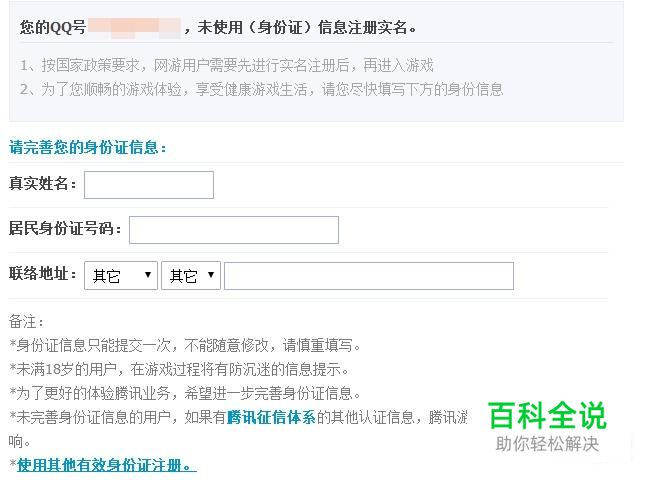Click the 请完善您的身份证信息 heading

coord(87,147)
